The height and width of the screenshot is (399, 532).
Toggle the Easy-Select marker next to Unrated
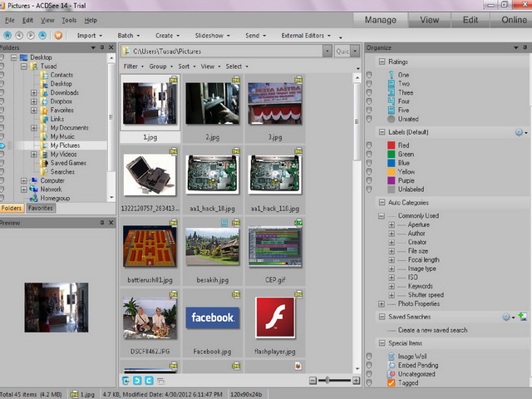click(x=369, y=119)
